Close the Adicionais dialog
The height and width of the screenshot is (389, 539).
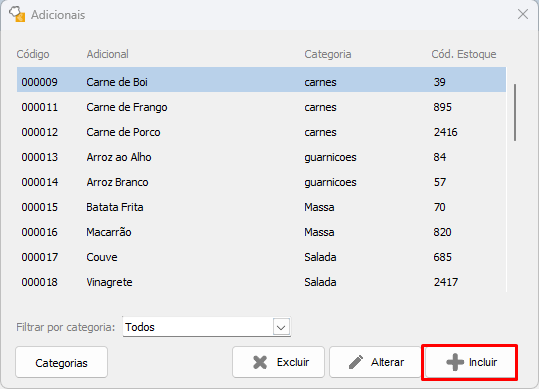click(x=523, y=14)
